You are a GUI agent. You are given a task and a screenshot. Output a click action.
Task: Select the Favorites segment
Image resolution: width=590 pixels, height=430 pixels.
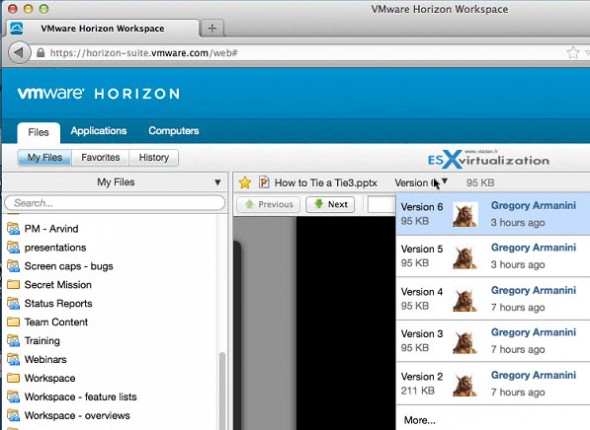pos(100,158)
